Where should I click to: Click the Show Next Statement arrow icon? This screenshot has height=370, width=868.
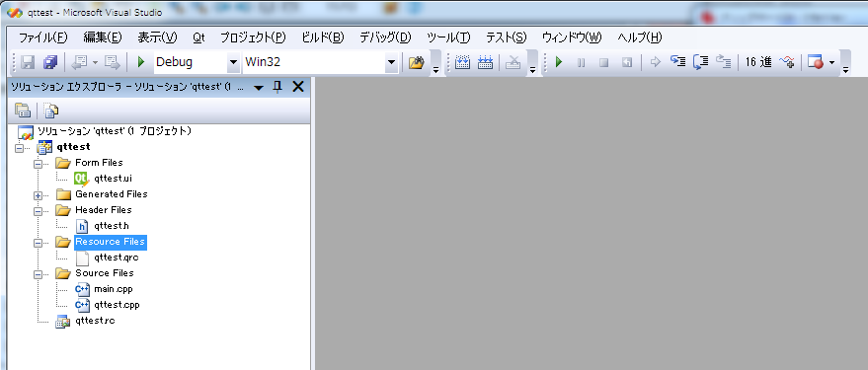[x=656, y=62]
